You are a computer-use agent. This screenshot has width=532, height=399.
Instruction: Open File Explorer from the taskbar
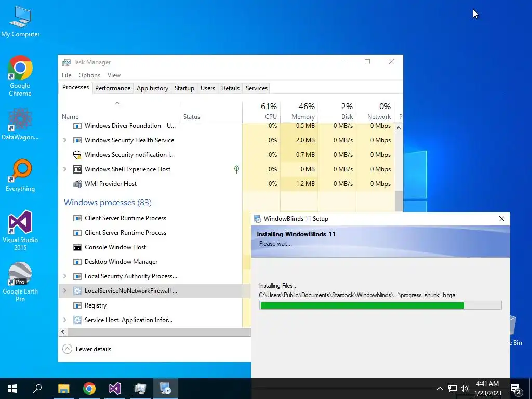(x=63, y=389)
